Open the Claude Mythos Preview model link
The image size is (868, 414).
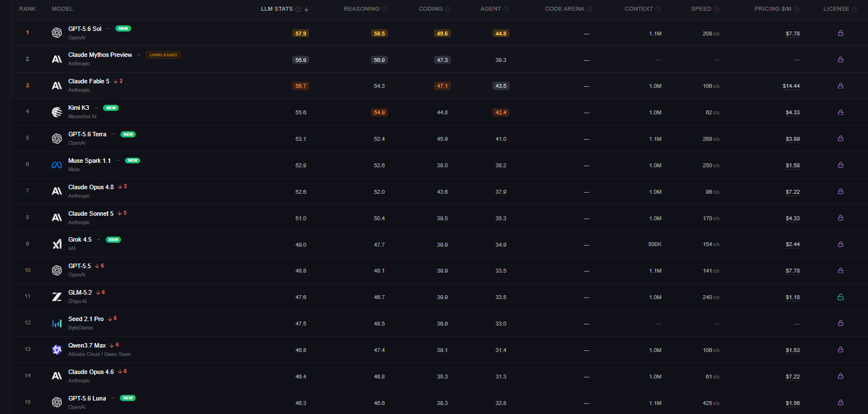(x=100, y=55)
